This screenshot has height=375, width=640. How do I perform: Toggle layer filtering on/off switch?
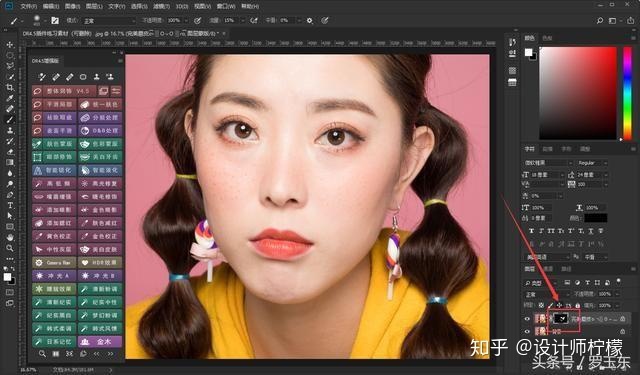coord(618,282)
